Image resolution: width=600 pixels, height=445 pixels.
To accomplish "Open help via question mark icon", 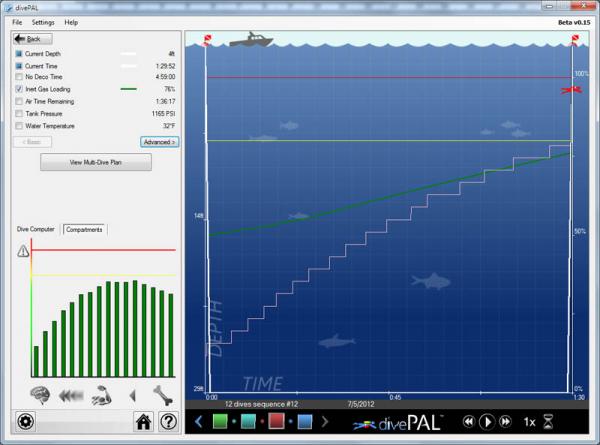I will tap(168, 422).
